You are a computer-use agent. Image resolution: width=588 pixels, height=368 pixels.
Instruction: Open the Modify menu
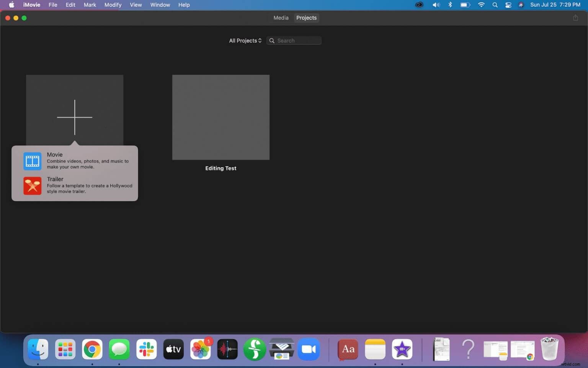pos(113,5)
